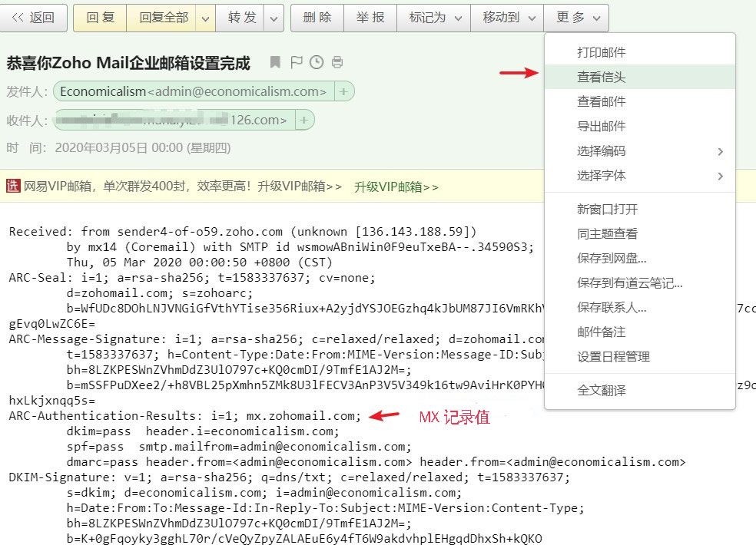This screenshot has height=545, width=756.
Task: Print using the printer icon by subject
Action: pyautogui.click(x=337, y=62)
